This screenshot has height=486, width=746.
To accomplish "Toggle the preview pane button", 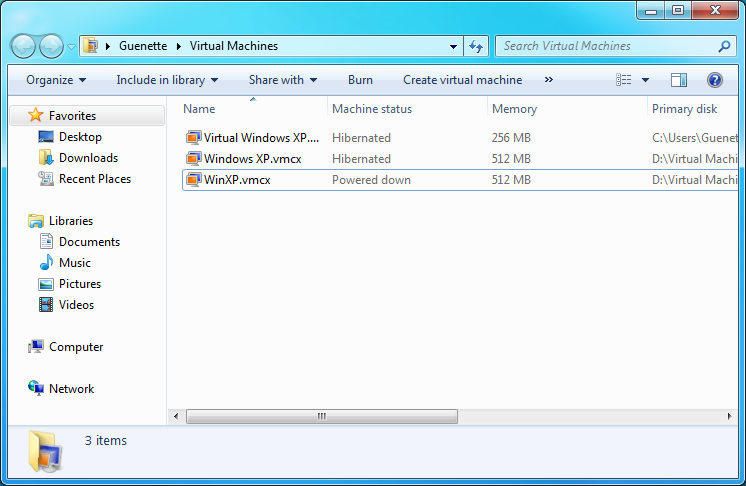I will point(679,80).
